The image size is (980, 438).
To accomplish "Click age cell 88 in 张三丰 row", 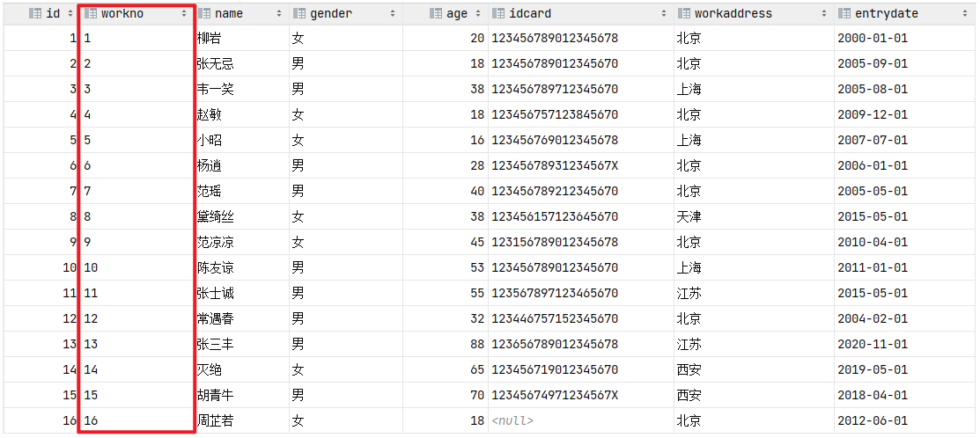I will coord(477,345).
